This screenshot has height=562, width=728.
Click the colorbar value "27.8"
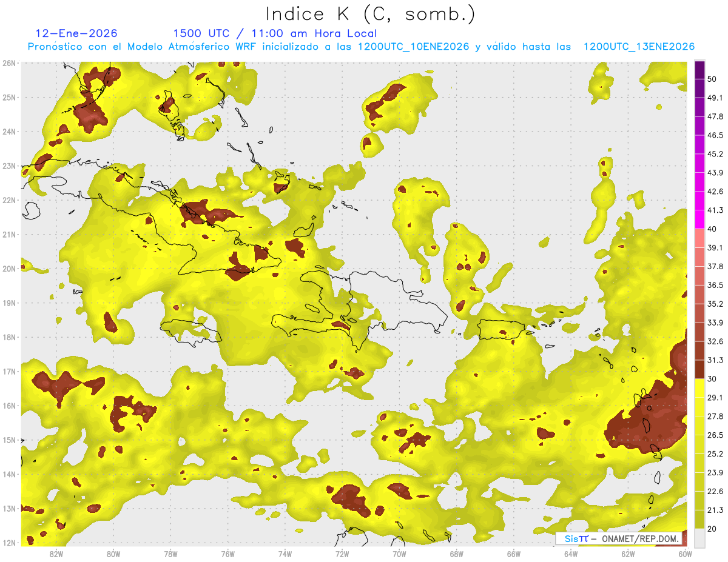click(x=715, y=416)
